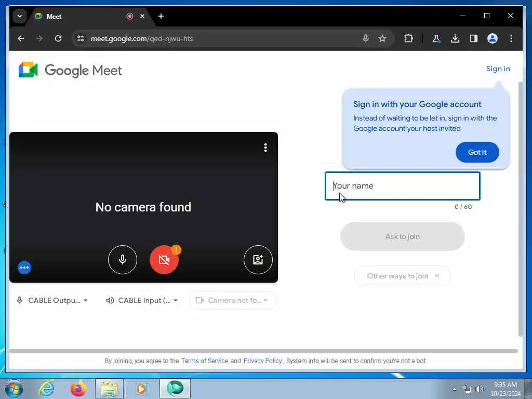Viewport: 532px width, 399px height.
Task: Click the Google Meet logo
Action: point(70,70)
